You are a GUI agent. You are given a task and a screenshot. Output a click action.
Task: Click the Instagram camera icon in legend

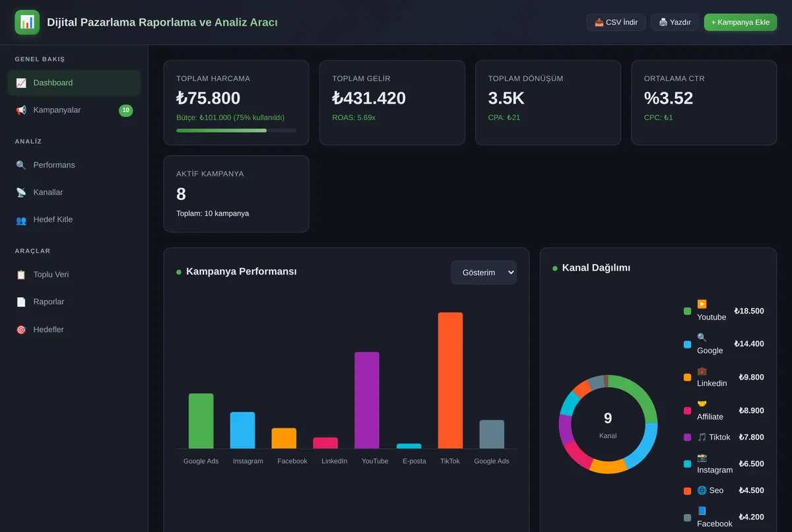(702, 457)
